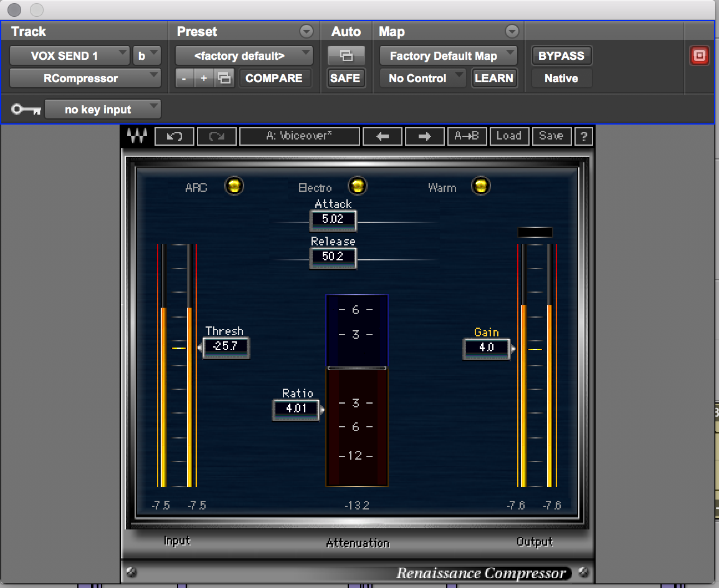Click the Waves logo icon
Viewport: 719px width, 588px height.
(136, 136)
